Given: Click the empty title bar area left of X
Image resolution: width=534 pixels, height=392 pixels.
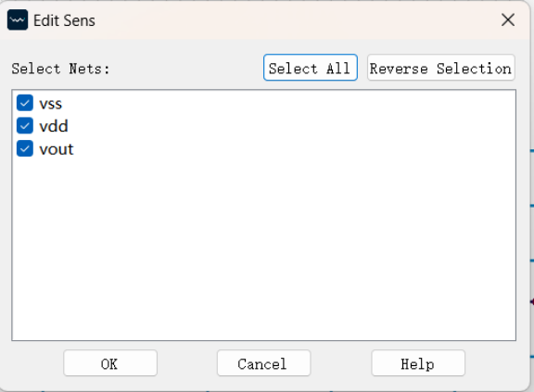Looking at the screenshot, I should [x=297, y=20].
